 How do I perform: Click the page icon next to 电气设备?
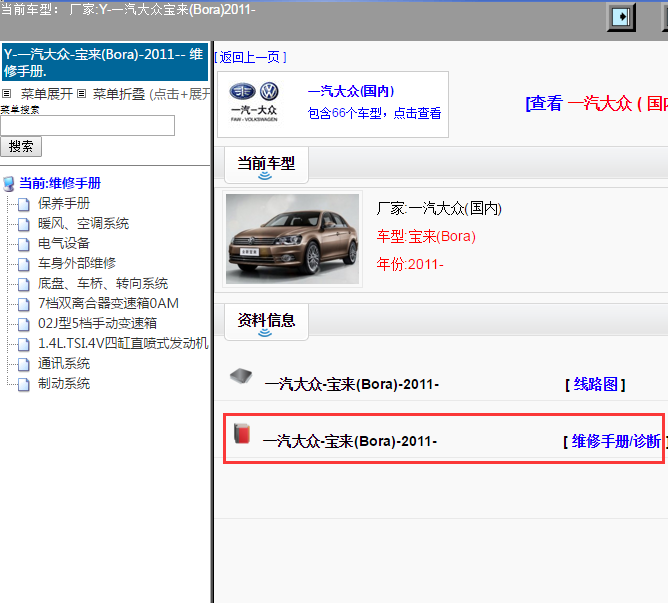(x=24, y=244)
